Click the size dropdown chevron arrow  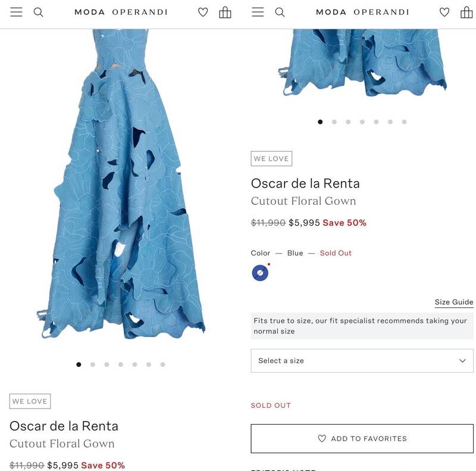[x=462, y=361]
